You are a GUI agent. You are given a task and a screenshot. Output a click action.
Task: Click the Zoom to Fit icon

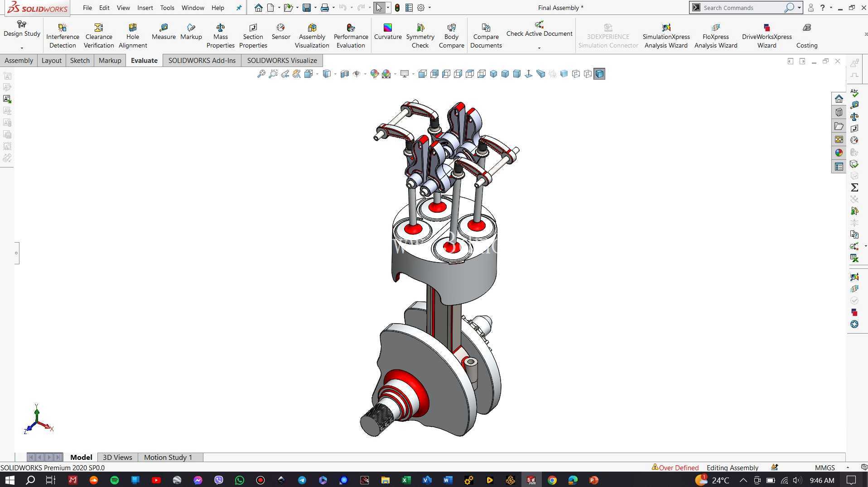coord(261,74)
